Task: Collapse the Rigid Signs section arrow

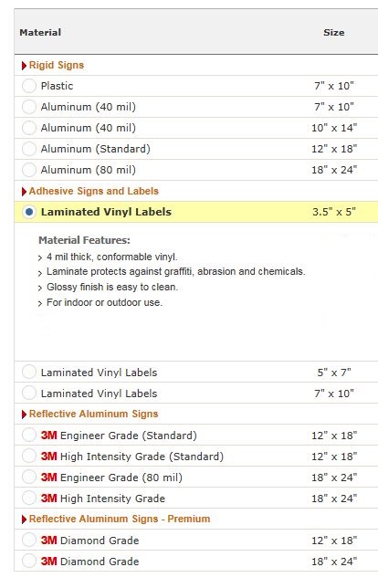Action: coord(24,66)
